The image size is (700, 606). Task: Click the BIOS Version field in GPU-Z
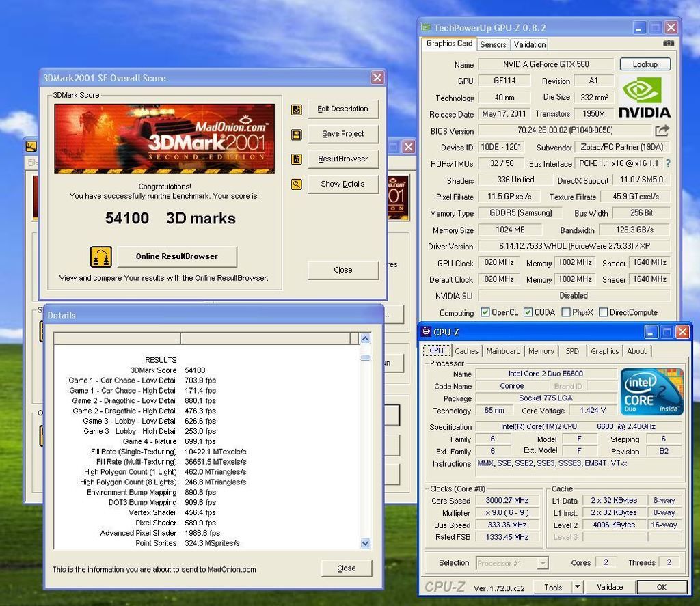click(x=565, y=130)
